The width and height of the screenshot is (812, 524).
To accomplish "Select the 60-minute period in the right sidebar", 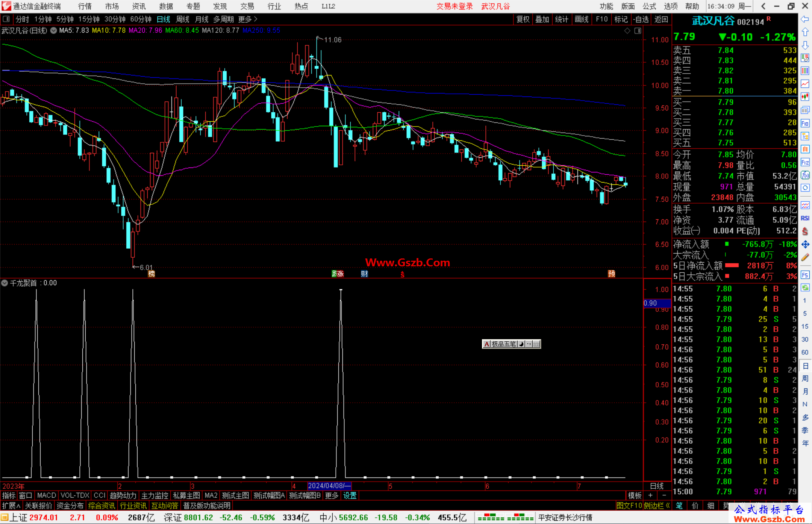I will click(804, 352).
